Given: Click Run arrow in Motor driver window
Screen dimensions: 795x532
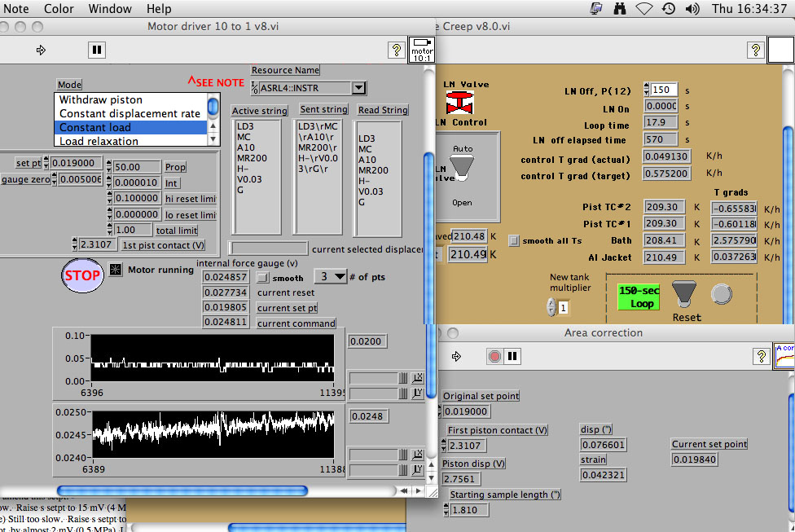Looking at the screenshot, I should click(41, 50).
